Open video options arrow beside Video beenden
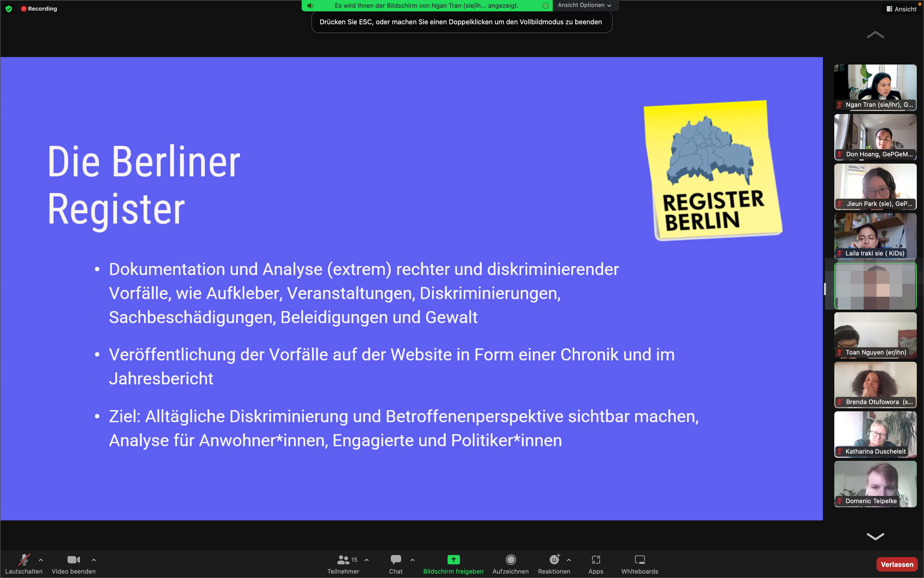The height and width of the screenshot is (578, 924). (94, 560)
